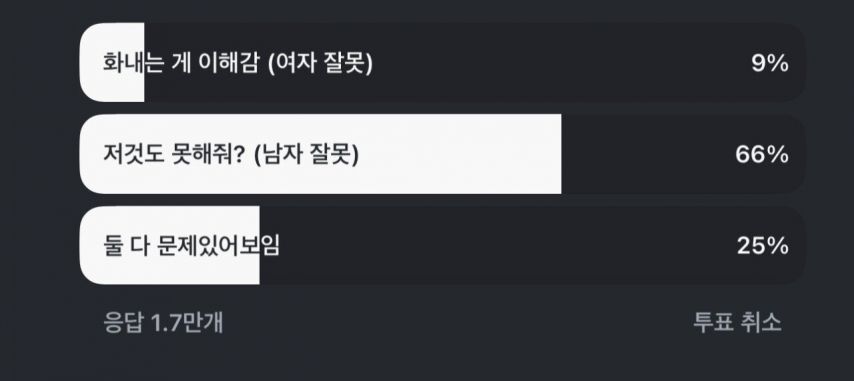Screen dimensions: 854x381
Task: Click the white filled bar of the 25% option
Action: point(169,245)
